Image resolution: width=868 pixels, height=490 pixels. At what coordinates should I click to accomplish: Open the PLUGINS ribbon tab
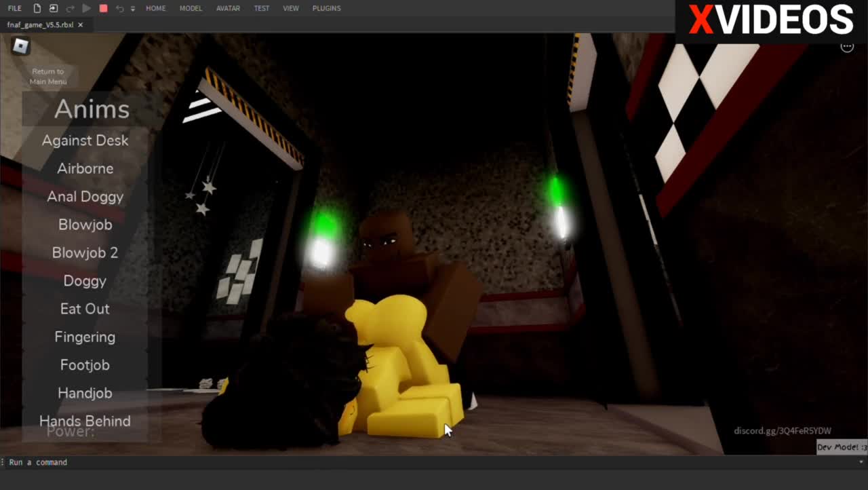point(326,8)
